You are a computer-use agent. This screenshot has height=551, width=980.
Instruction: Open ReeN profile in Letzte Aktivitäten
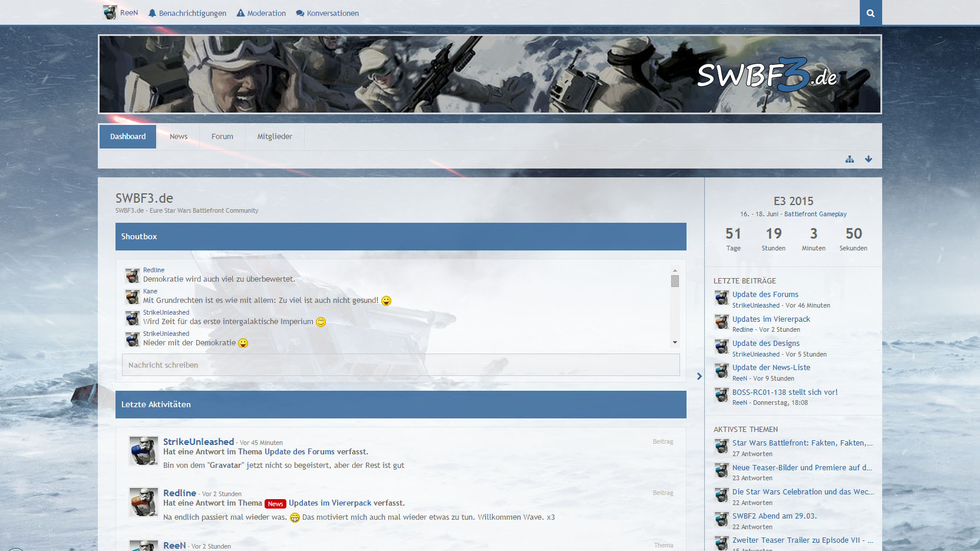coord(174,545)
